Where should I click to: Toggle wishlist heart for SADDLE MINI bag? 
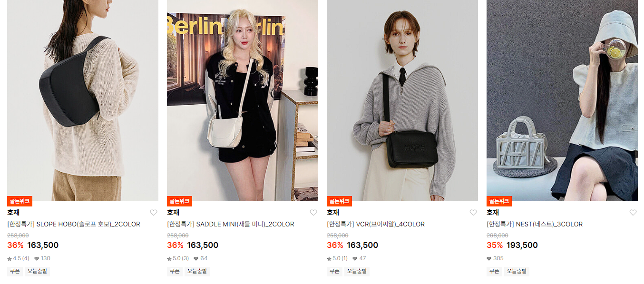click(x=313, y=213)
